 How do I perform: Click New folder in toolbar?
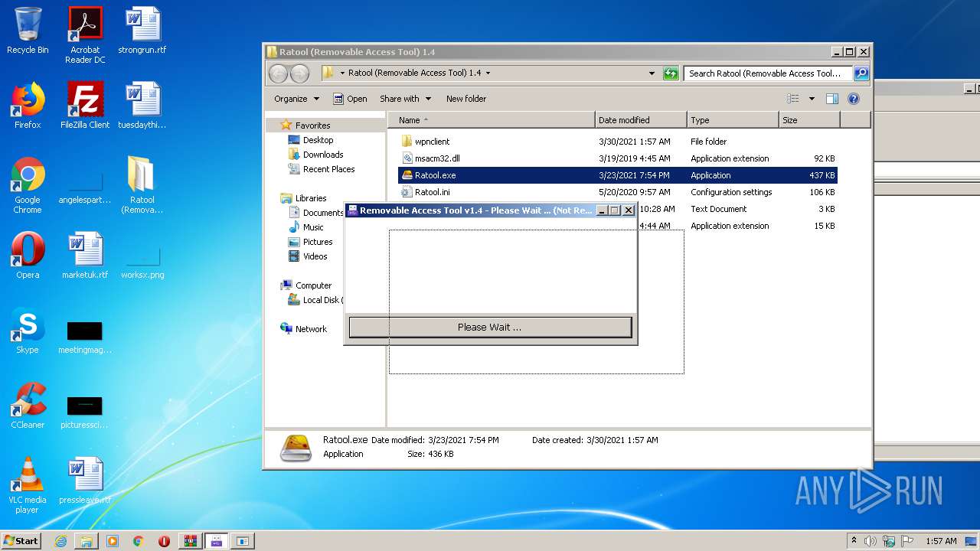pos(466,99)
